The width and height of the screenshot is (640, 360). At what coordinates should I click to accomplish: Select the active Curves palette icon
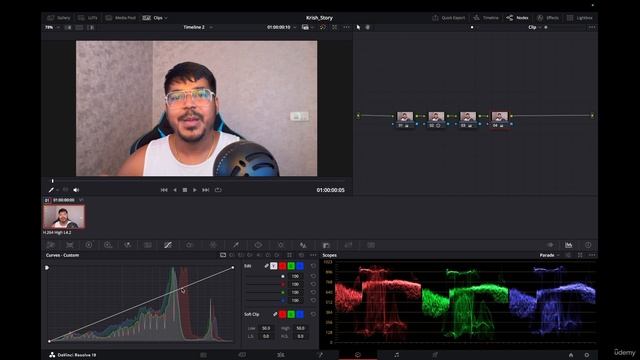coord(168,245)
